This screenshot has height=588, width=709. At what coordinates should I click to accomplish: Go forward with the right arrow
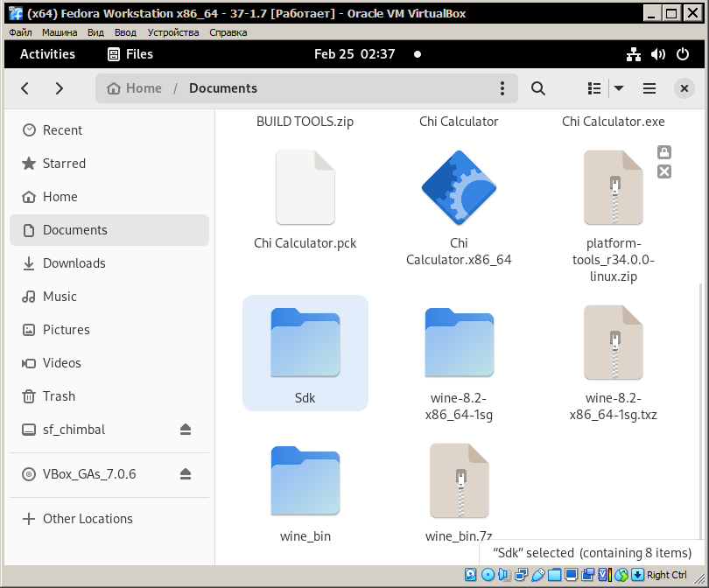(x=59, y=88)
